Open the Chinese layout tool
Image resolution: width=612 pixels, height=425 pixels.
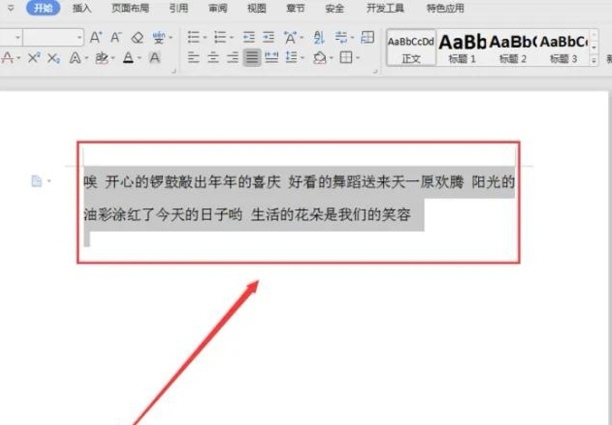point(290,37)
